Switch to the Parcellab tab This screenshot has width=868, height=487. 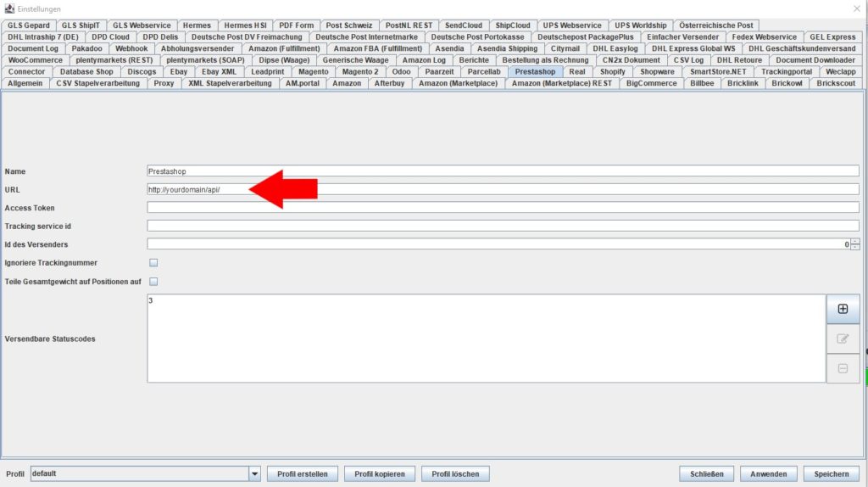tap(484, 71)
